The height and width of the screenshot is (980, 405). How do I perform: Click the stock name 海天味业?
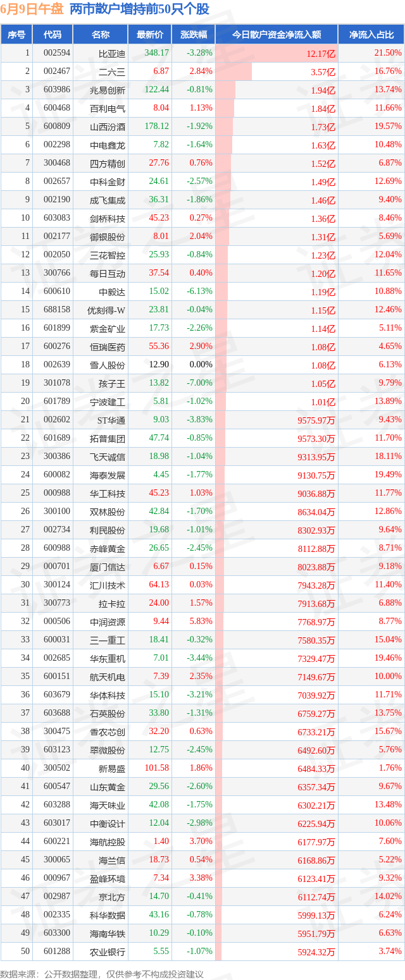coord(108,805)
